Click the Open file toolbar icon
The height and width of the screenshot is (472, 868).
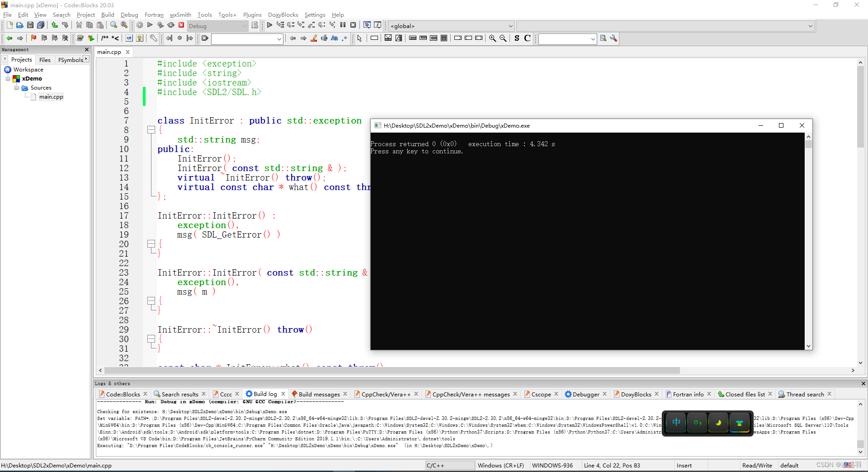(x=20, y=25)
